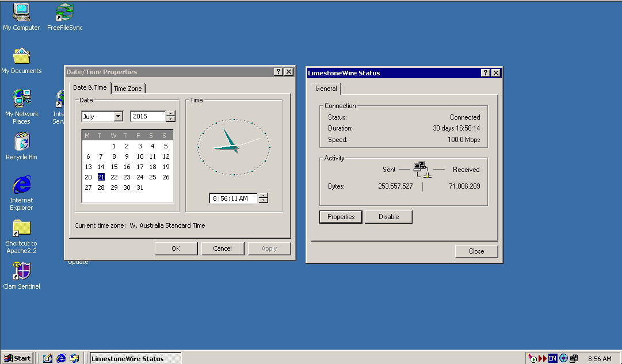This screenshot has height=364, width=622.
Task: Select day 28 in the calendar
Action: 101,187
